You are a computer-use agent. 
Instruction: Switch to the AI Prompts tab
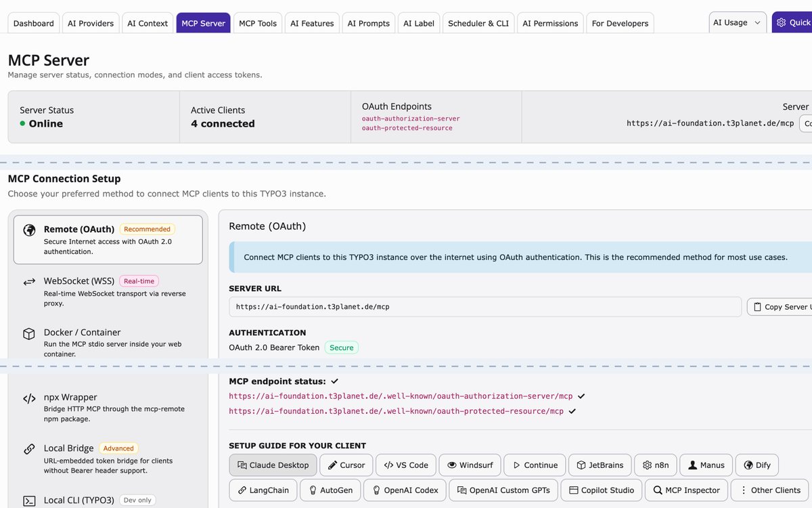pos(369,23)
